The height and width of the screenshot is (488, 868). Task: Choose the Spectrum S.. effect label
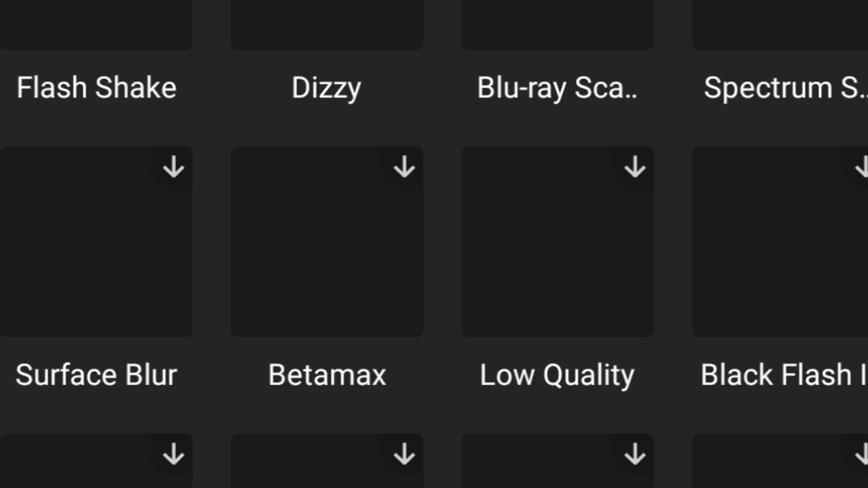[785, 89]
